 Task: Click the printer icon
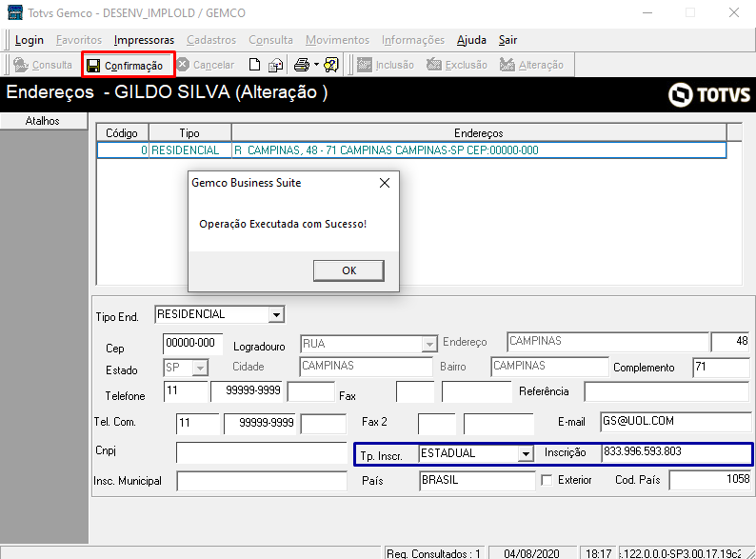(302, 65)
